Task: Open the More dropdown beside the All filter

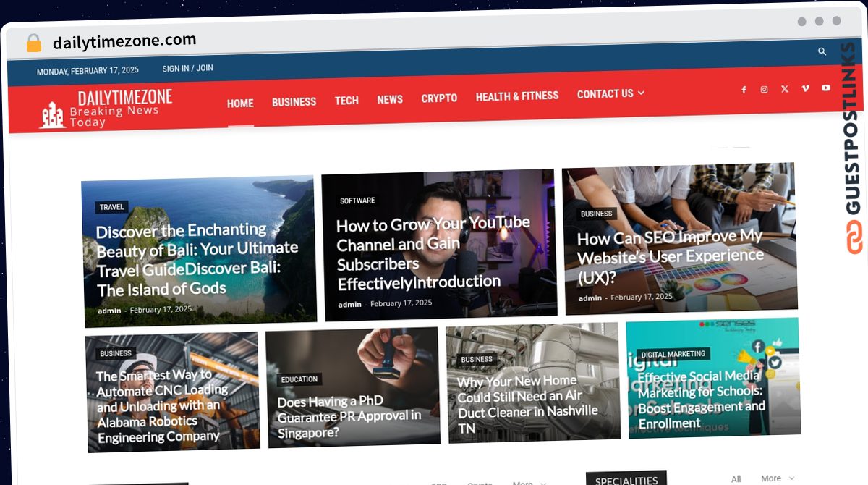Action: pos(778,478)
